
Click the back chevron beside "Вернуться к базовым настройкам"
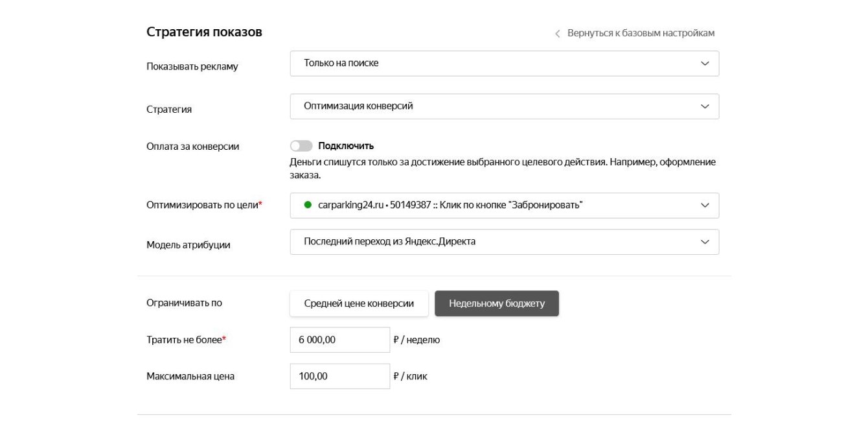pyautogui.click(x=557, y=34)
